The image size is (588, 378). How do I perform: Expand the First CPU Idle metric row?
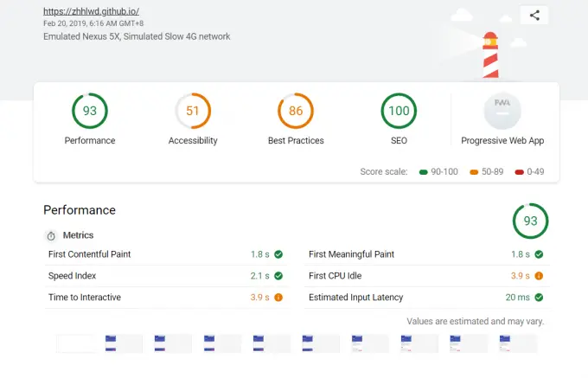click(x=427, y=276)
